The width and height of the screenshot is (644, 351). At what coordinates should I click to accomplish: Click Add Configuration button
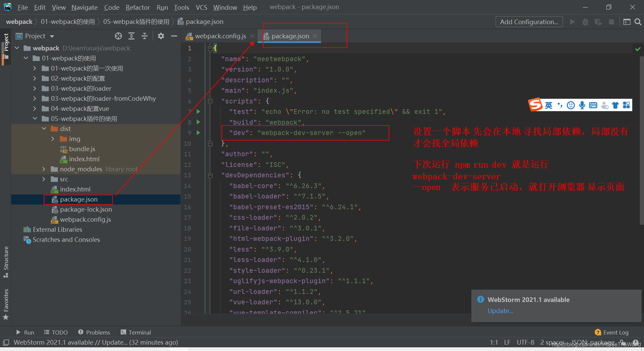[x=529, y=22]
